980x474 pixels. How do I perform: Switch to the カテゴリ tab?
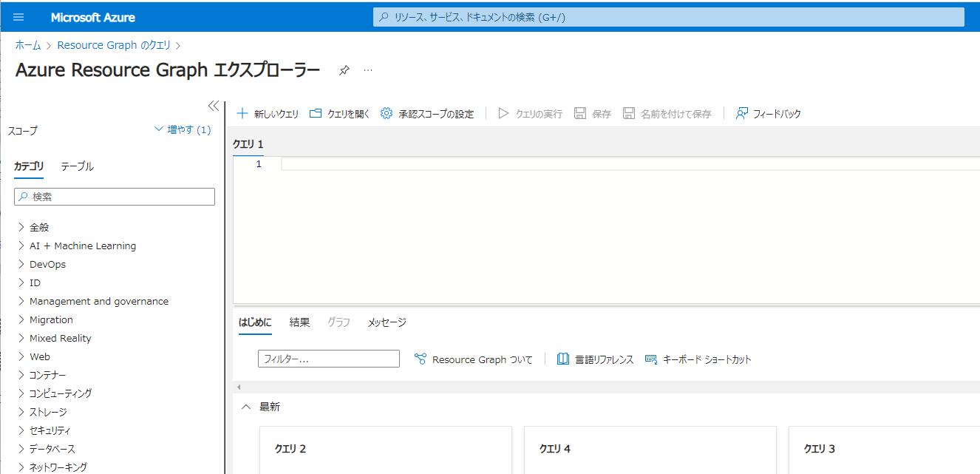pos(29,166)
